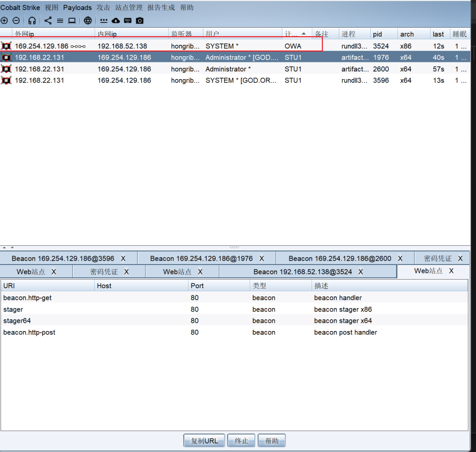Close the Beacon 169.254.129.186@3596 tab

[x=123, y=258]
